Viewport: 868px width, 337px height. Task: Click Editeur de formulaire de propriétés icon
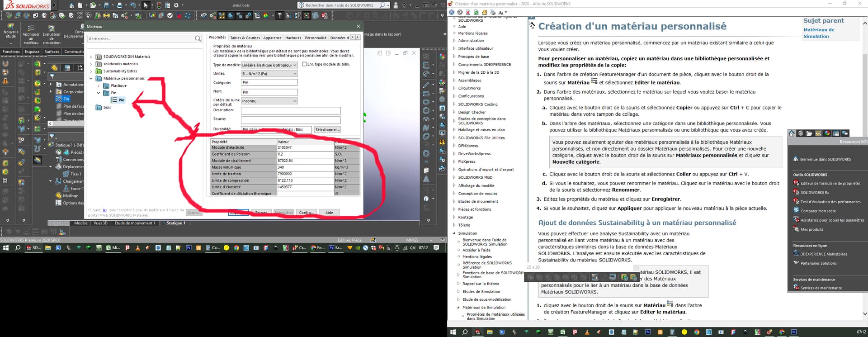tap(796, 183)
